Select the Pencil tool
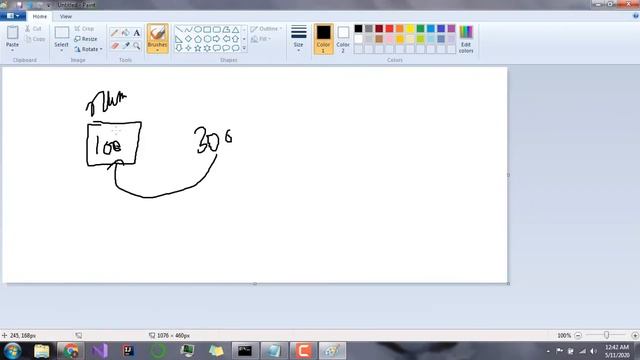The image size is (640, 360). coord(115,33)
